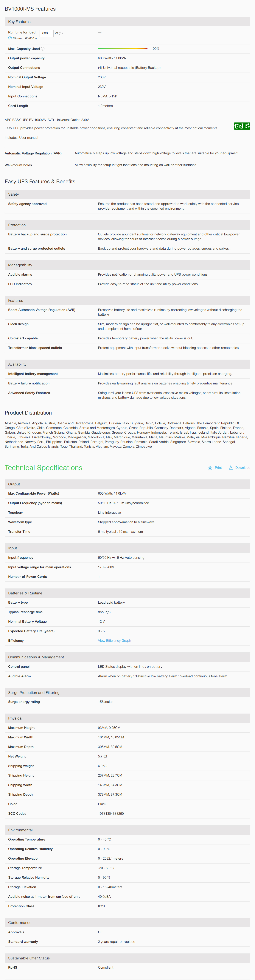Click the Key Features section header
The width and height of the screenshot is (255, 980).
coord(127,22)
